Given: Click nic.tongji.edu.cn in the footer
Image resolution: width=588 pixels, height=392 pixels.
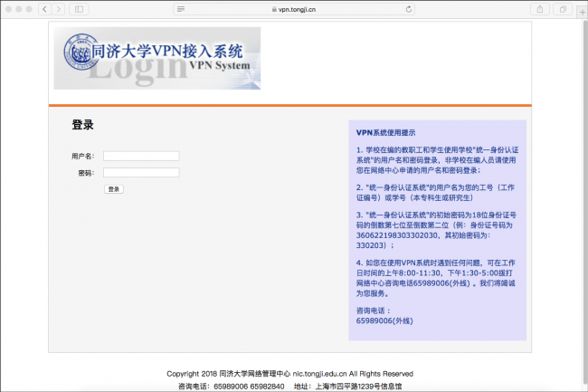Looking at the screenshot, I should click(x=319, y=374).
